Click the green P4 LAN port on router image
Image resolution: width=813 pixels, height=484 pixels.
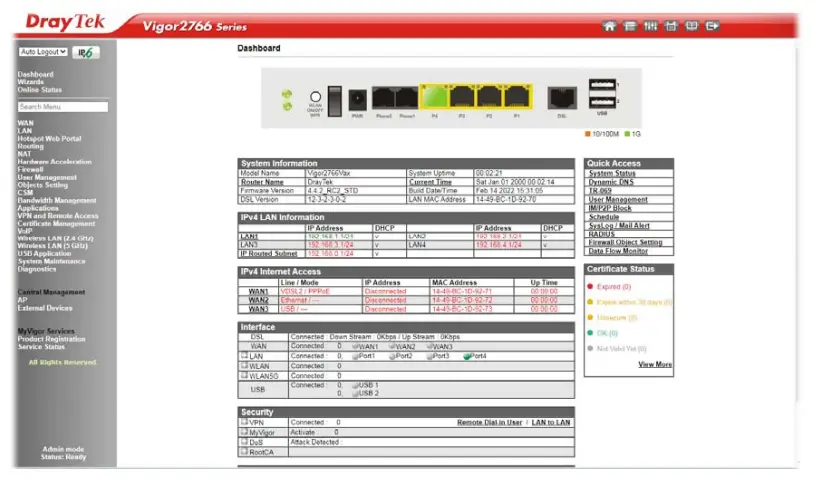click(434, 96)
